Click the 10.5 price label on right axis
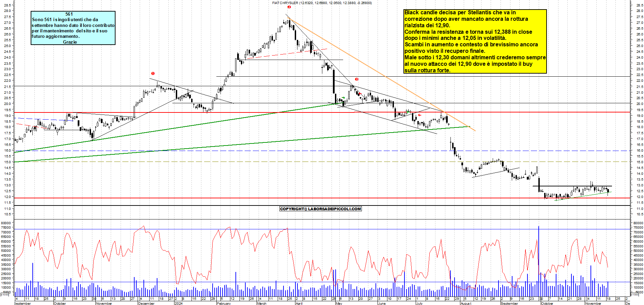 [x=639, y=214]
